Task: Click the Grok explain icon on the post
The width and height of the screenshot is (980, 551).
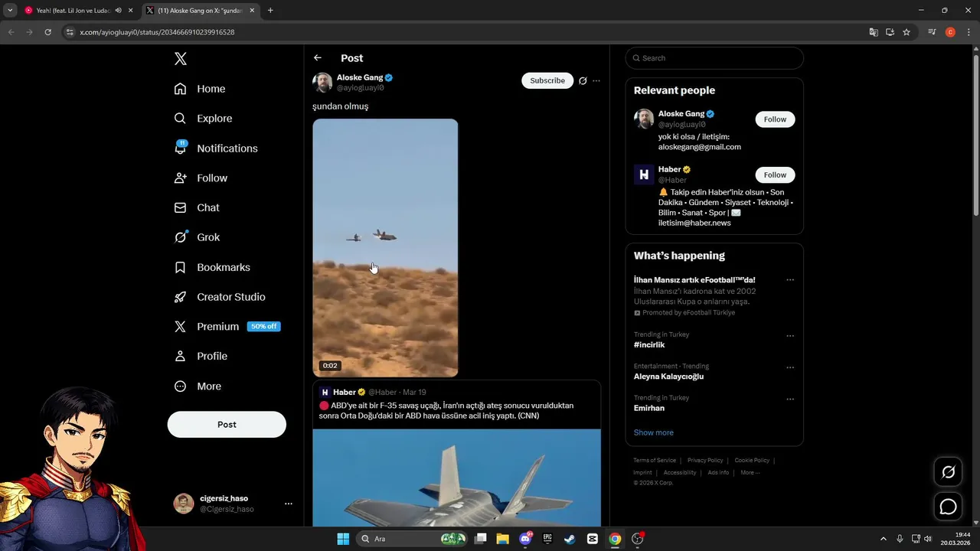Action: [x=583, y=80]
